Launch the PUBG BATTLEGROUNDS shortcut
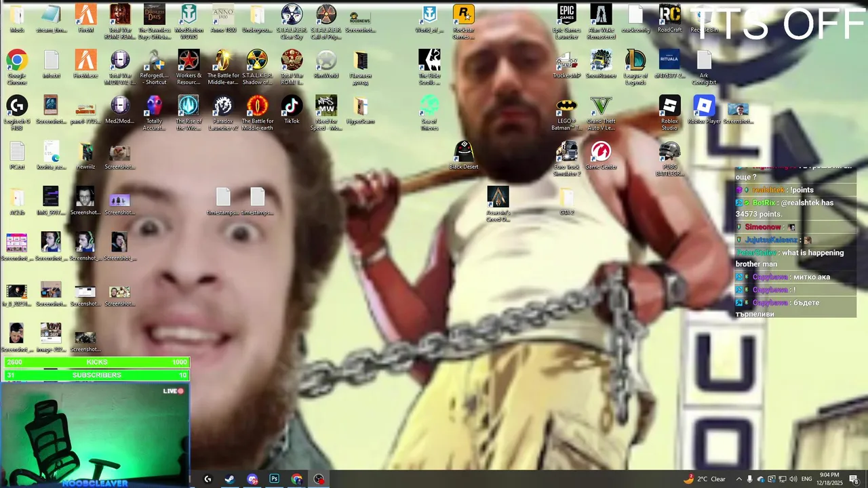 [669, 159]
